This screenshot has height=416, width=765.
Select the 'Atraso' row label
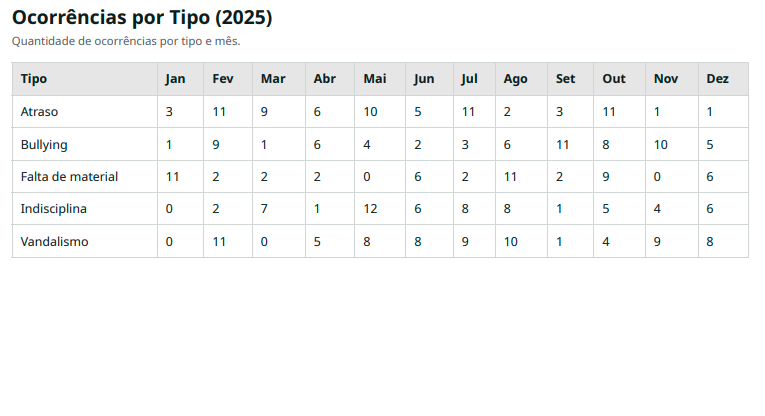click(39, 112)
